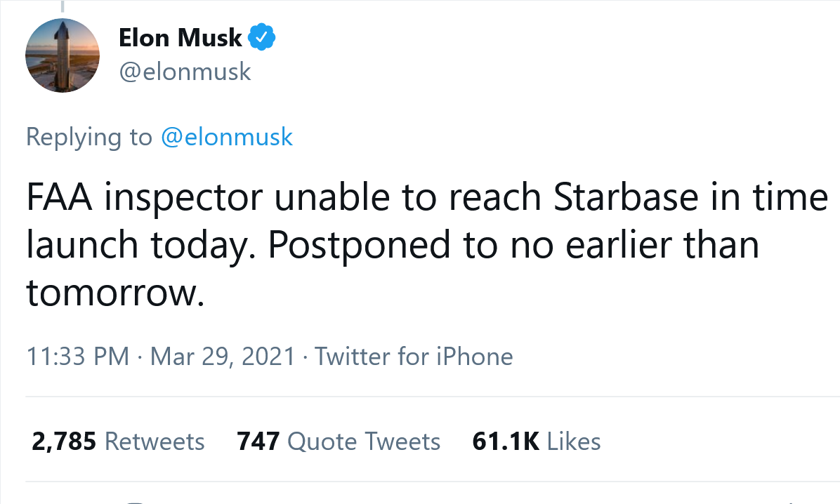
Task: Click the blue verified checkmark badge
Action: click(263, 39)
